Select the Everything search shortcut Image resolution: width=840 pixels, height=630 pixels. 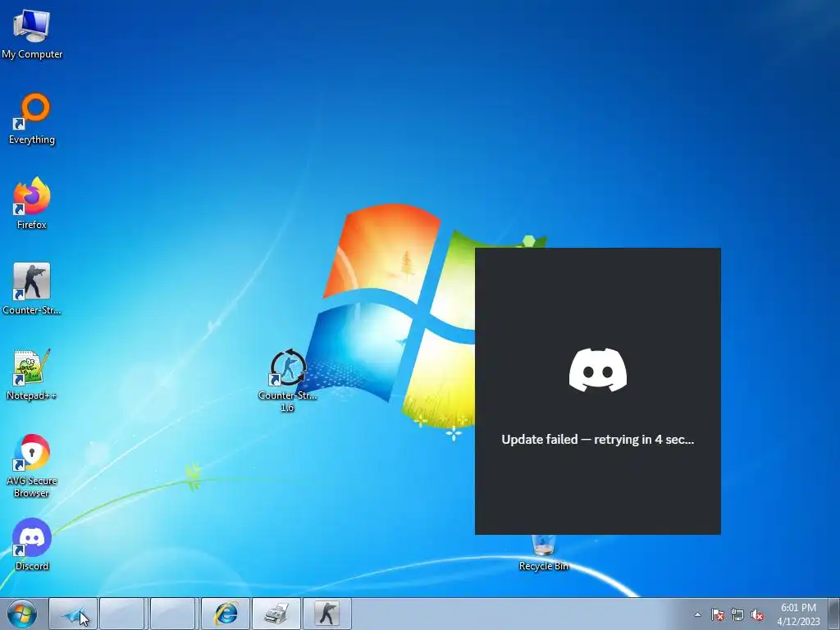pyautogui.click(x=32, y=119)
